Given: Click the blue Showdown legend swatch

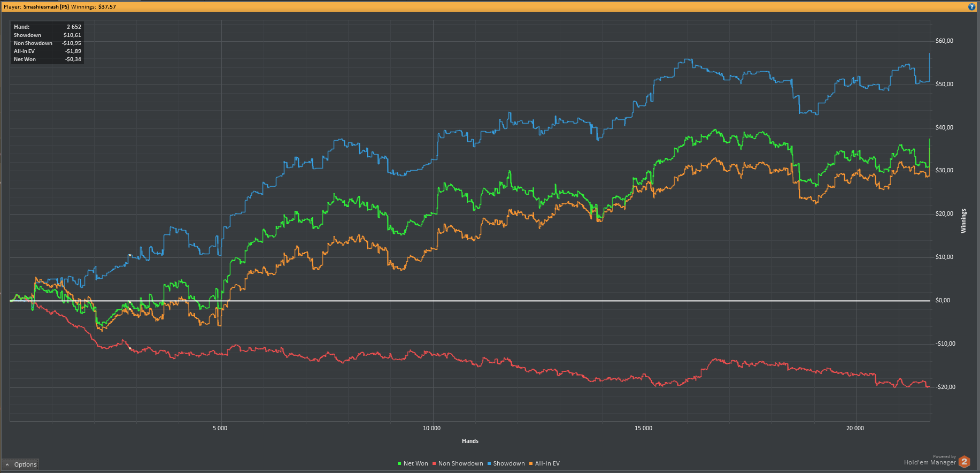Looking at the screenshot, I should coord(489,463).
